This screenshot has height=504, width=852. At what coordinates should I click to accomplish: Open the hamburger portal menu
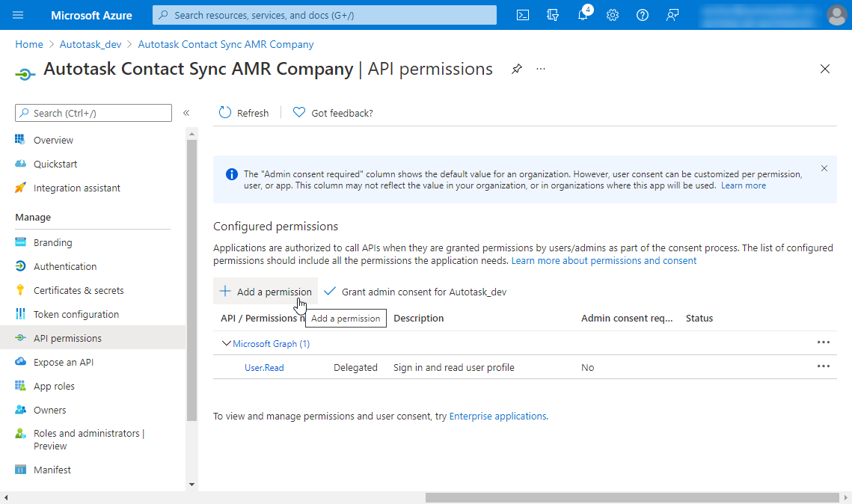pos(18,15)
